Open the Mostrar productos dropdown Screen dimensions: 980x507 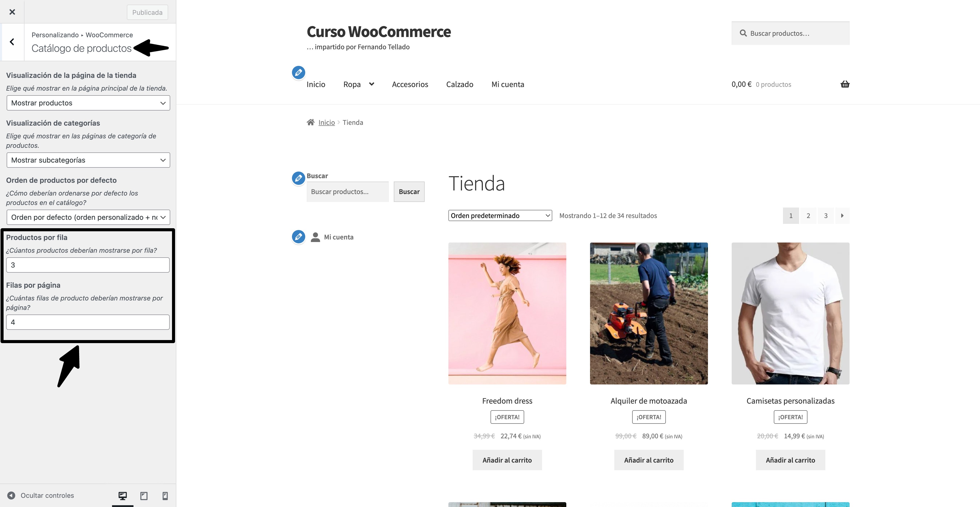click(x=88, y=103)
